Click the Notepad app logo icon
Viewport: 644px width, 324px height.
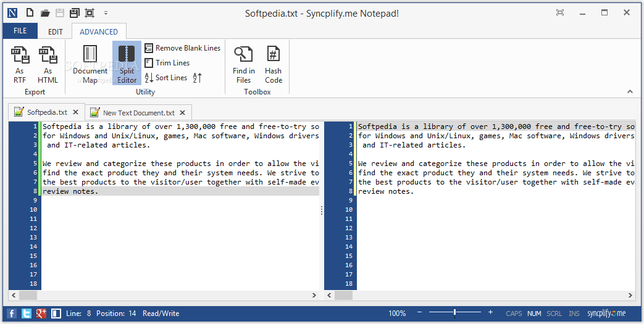coord(12,13)
